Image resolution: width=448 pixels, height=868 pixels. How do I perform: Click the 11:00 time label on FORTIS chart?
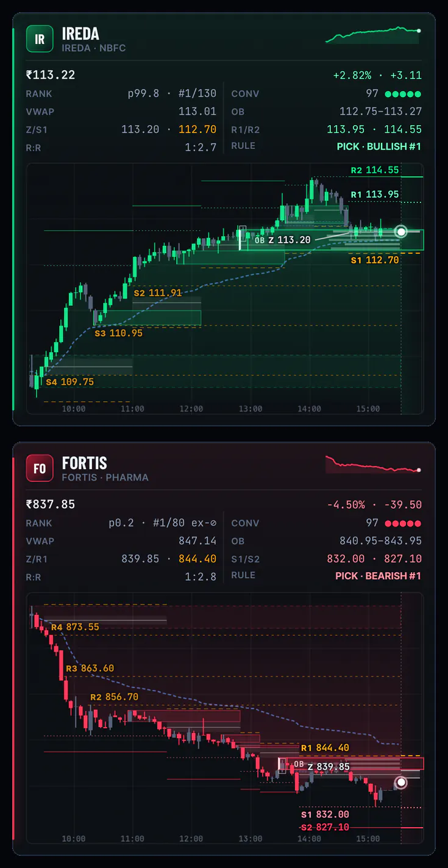pos(132,839)
